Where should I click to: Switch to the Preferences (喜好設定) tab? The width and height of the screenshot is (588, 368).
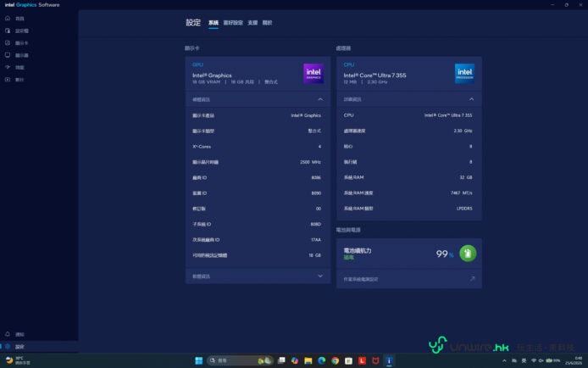point(233,23)
